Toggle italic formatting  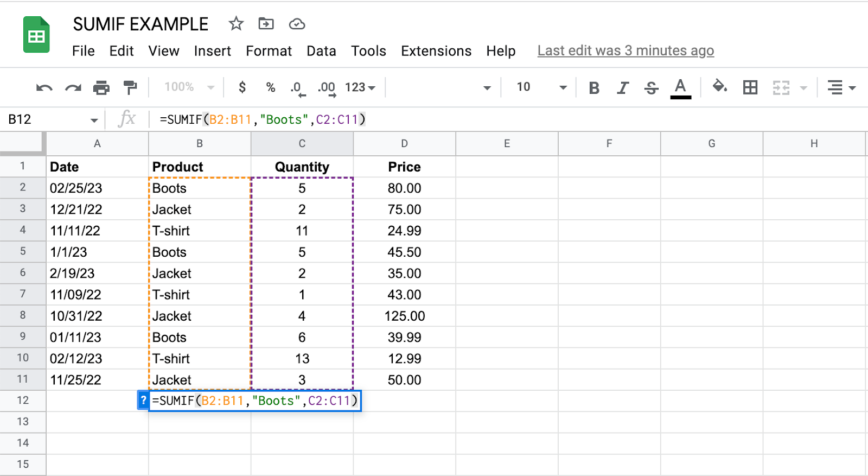coord(623,87)
